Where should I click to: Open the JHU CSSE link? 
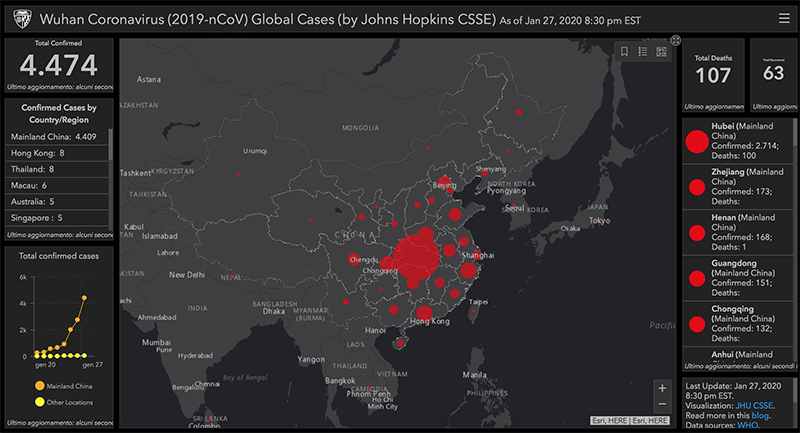coord(754,406)
